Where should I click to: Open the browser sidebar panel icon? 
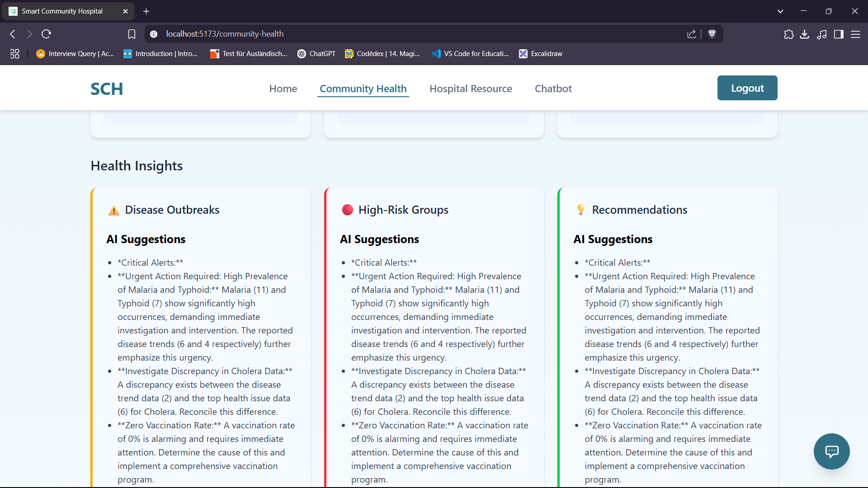pyautogui.click(x=839, y=34)
